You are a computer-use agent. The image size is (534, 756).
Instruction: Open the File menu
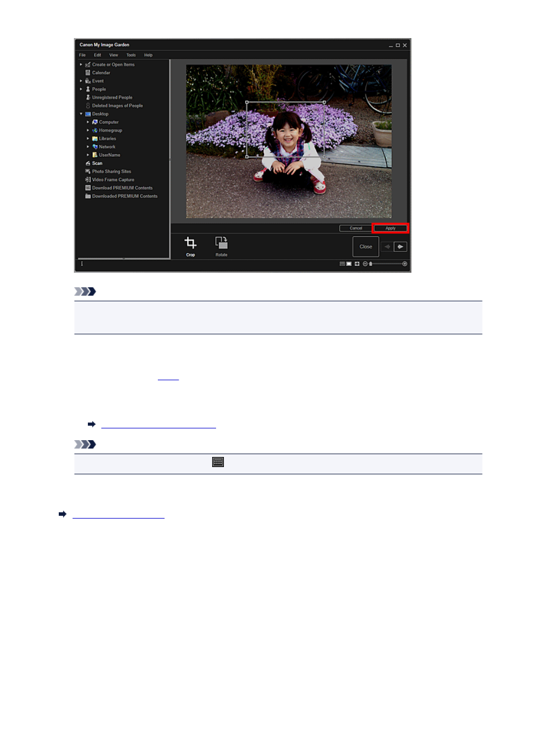pyautogui.click(x=82, y=55)
